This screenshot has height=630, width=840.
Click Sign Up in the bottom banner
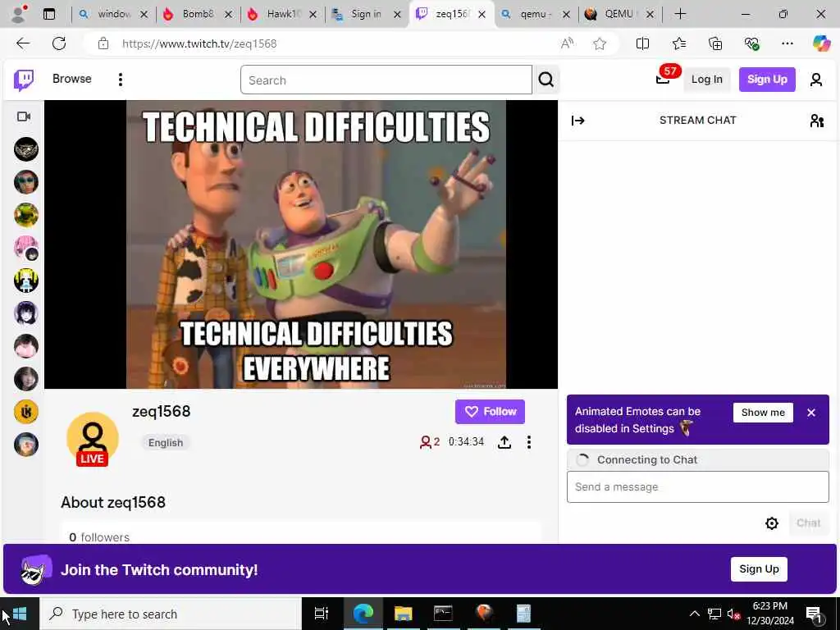[x=759, y=569]
